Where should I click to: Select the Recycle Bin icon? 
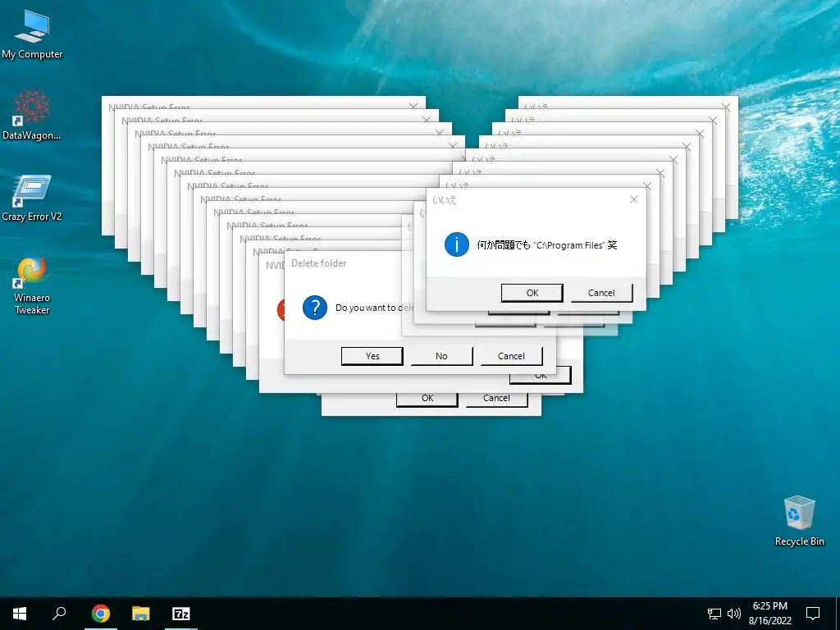coord(799,521)
